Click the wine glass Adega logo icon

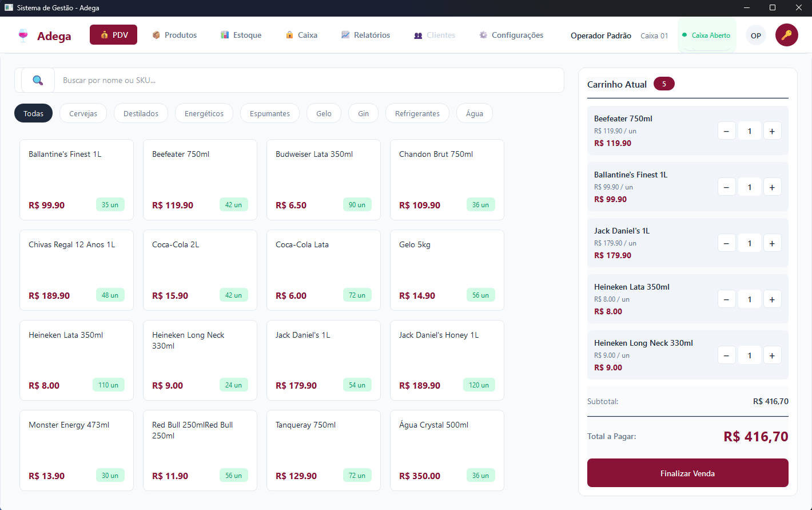pos(23,35)
